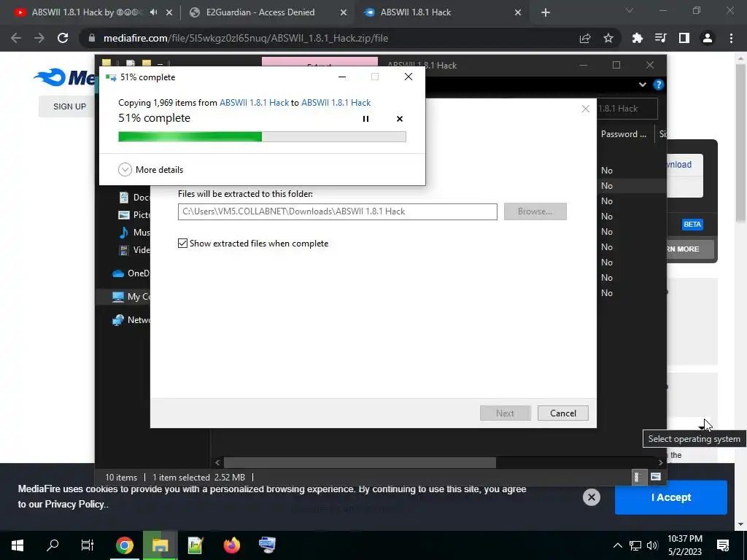Image resolution: width=747 pixels, height=560 pixels.
Task: Open Task View on taskbar
Action: 88,545
